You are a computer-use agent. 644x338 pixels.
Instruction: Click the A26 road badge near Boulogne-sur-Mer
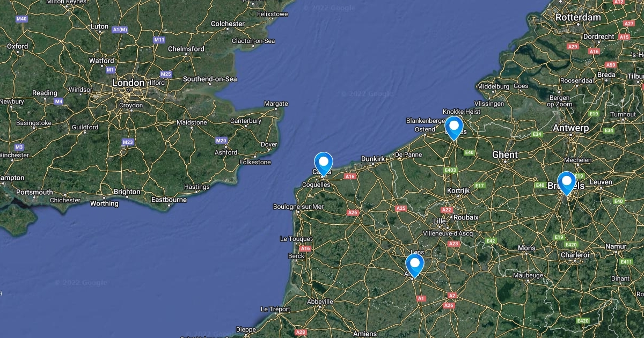(353, 212)
